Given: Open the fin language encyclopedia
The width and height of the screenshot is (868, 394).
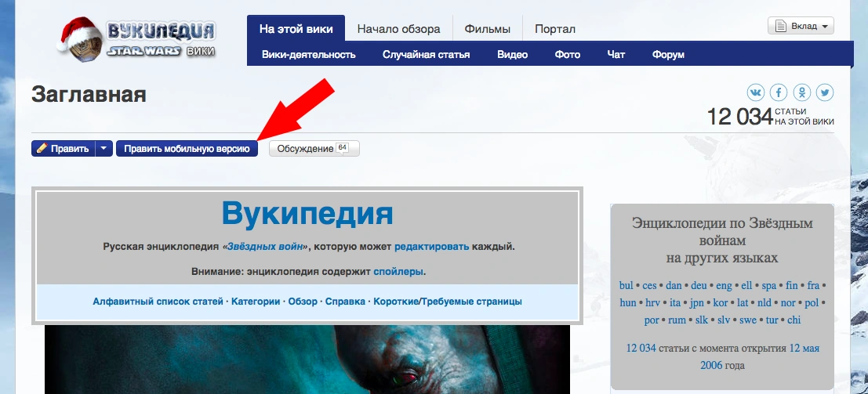Looking at the screenshot, I should pos(792,286).
